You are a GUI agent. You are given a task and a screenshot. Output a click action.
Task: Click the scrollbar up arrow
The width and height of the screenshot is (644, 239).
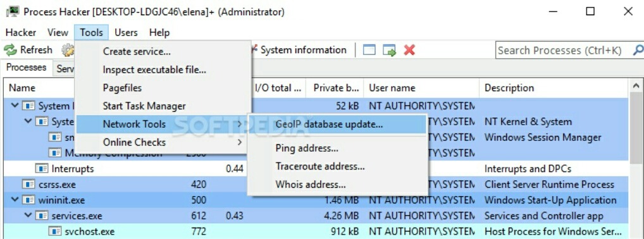point(636,87)
